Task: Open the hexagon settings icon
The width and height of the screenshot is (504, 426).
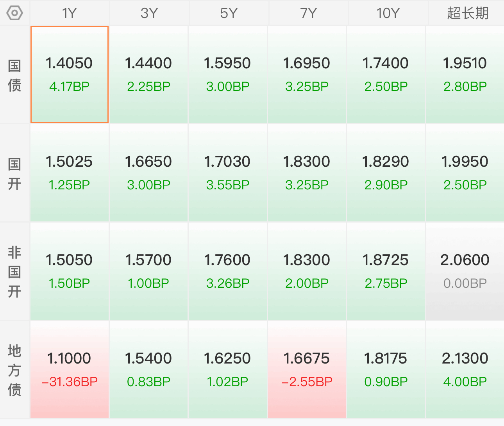Action: [x=14, y=13]
